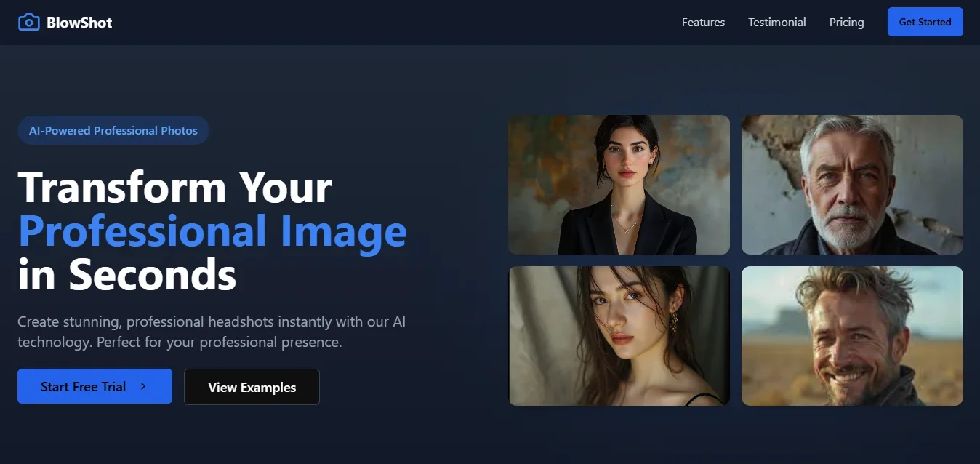Open the woman with gold earring photo
Viewport: 980px width, 464px height.
pyautogui.click(x=619, y=336)
